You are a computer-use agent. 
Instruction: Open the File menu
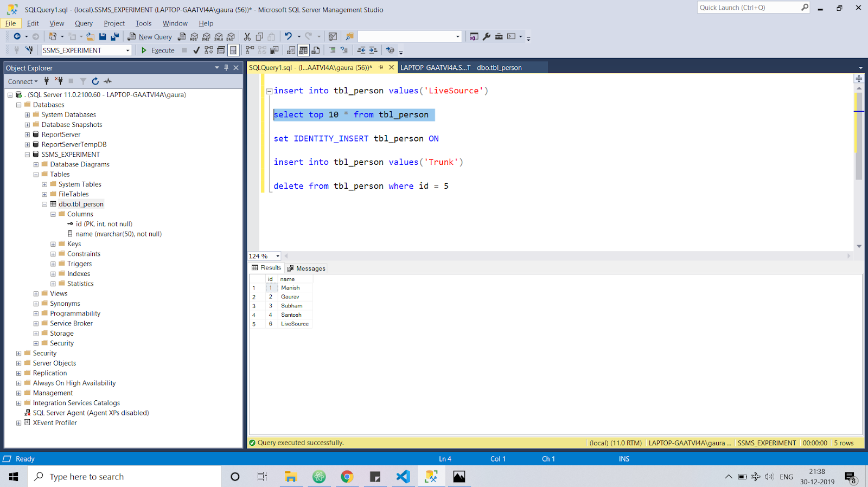(x=11, y=23)
